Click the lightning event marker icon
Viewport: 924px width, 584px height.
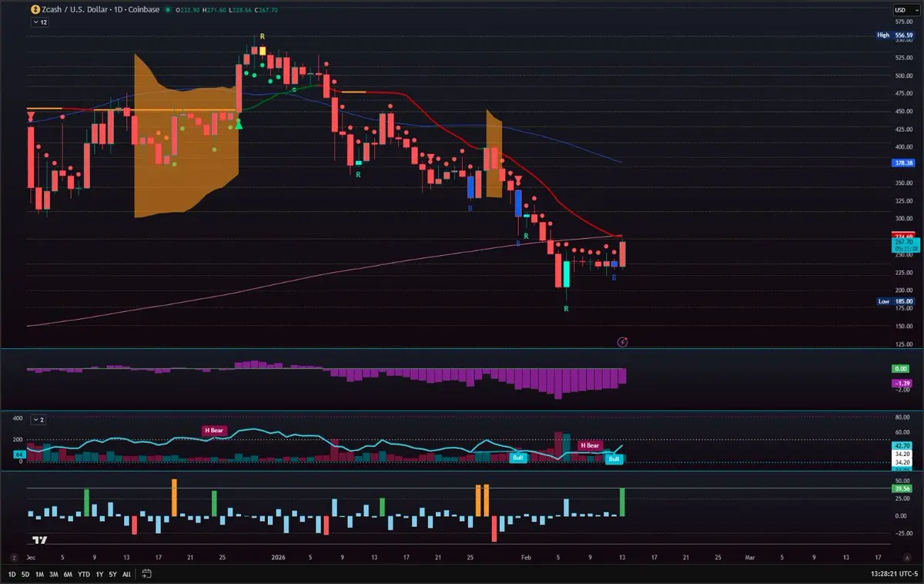[x=623, y=341]
